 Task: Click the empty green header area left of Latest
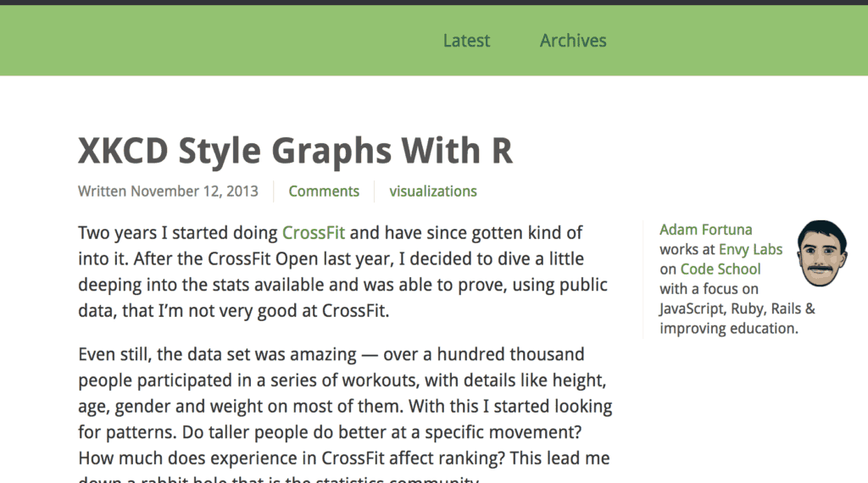point(212,41)
